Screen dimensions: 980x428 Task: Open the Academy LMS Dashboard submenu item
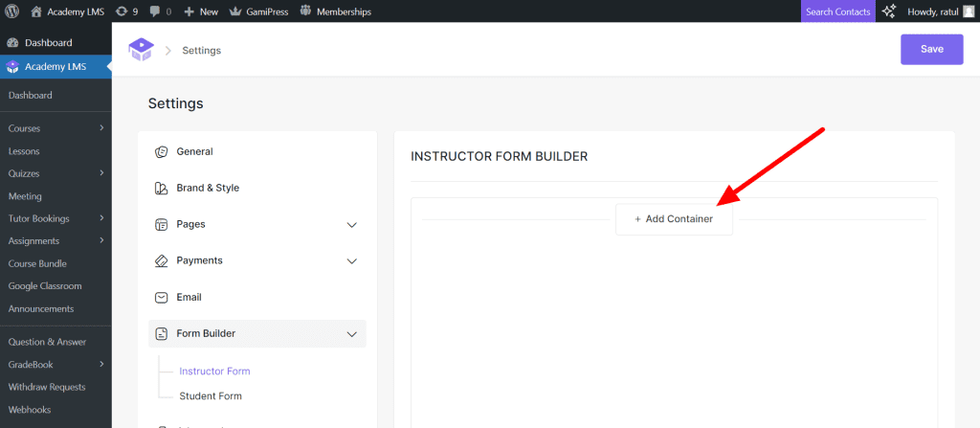click(x=30, y=95)
